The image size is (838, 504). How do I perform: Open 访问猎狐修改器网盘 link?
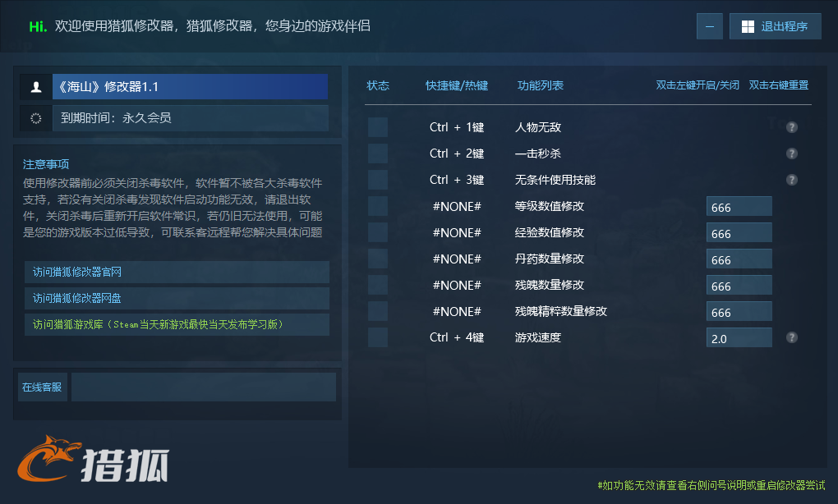click(x=177, y=299)
